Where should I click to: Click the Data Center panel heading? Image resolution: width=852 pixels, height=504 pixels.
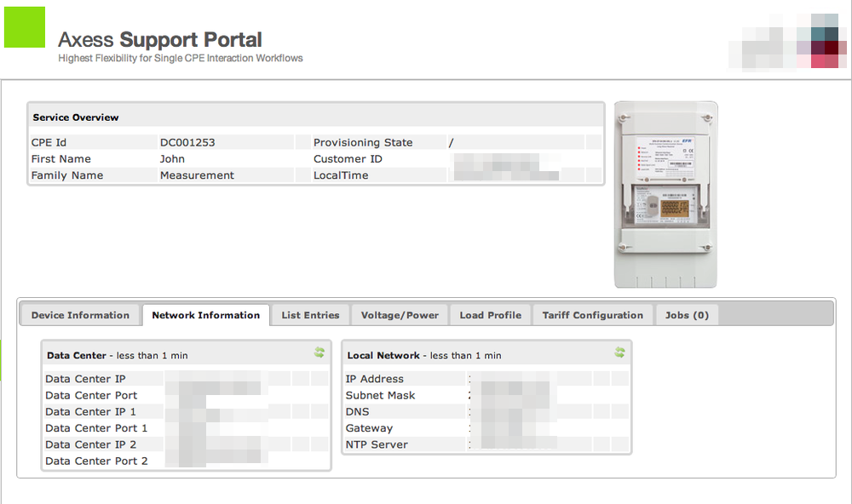point(118,355)
